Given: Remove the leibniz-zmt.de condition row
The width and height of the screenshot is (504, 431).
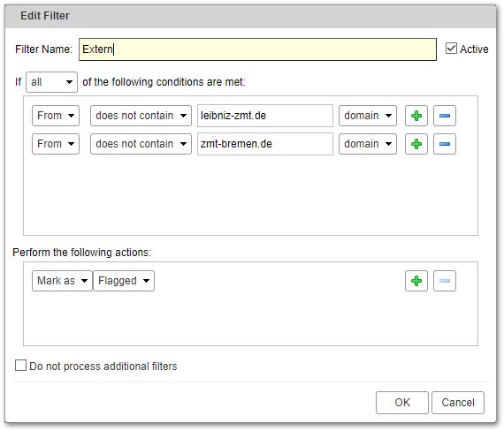Looking at the screenshot, I should click(x=445, y=116).
